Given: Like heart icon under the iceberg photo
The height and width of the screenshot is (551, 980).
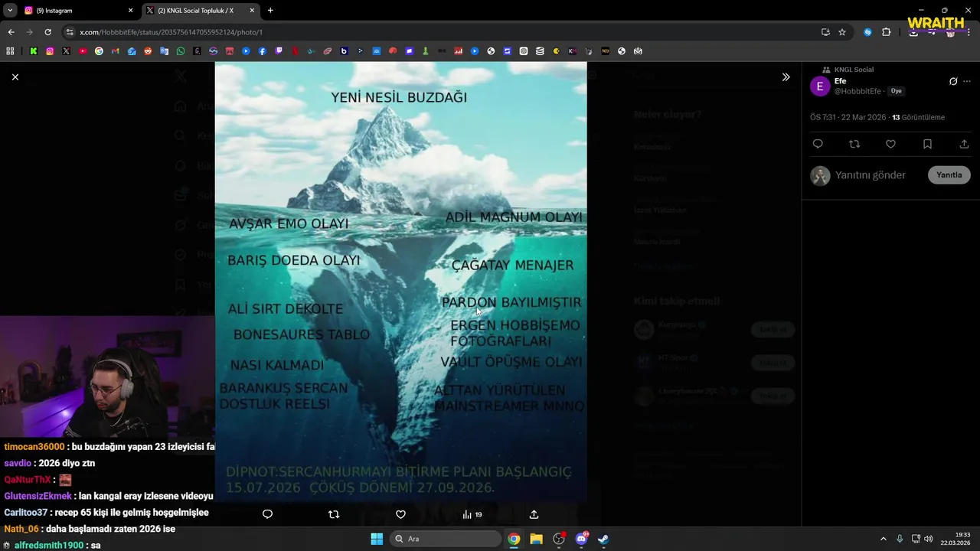Looking at the screenshot, I should 400,514.
